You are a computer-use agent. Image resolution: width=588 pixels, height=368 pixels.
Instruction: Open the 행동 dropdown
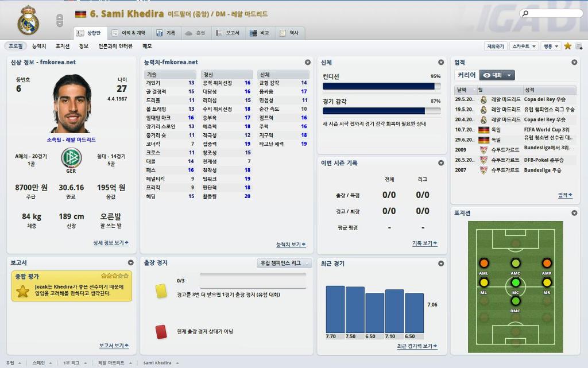pyautogui.click(x=551, y=46)
